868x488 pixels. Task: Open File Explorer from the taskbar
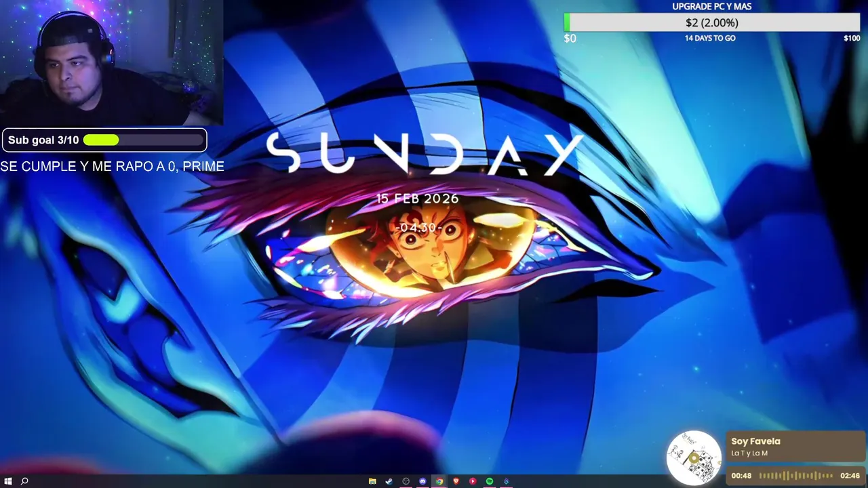[x=372, y=481]
